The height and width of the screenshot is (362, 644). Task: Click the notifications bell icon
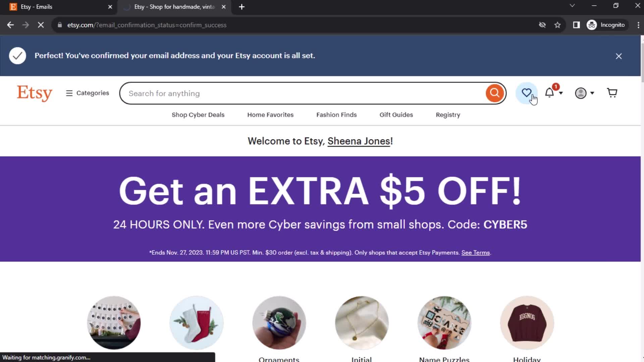pyautogui.click(x=552, y=93)
